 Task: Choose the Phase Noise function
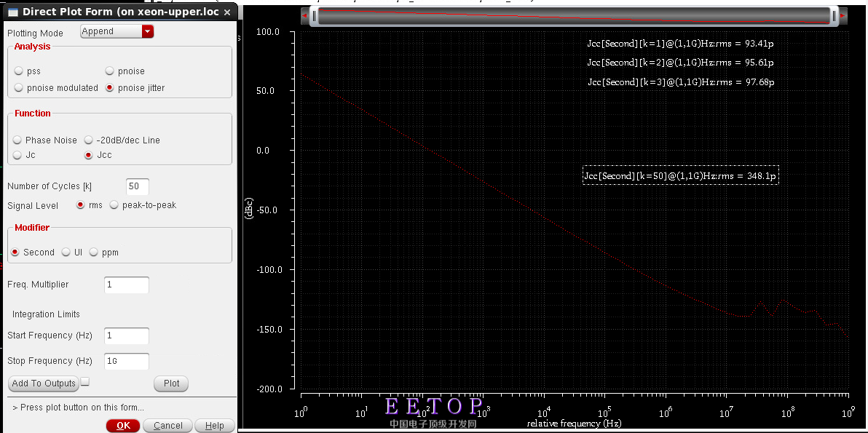17,140
